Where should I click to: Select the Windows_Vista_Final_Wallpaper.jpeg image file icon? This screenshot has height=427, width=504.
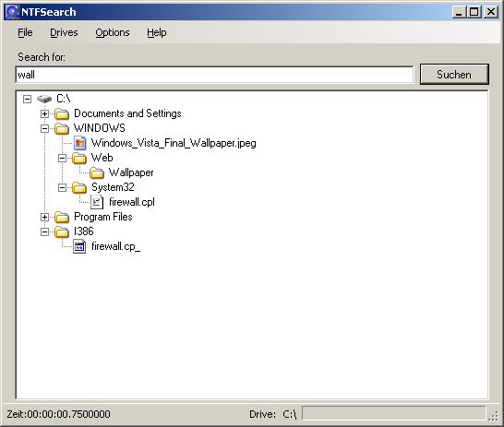point(79,143)
